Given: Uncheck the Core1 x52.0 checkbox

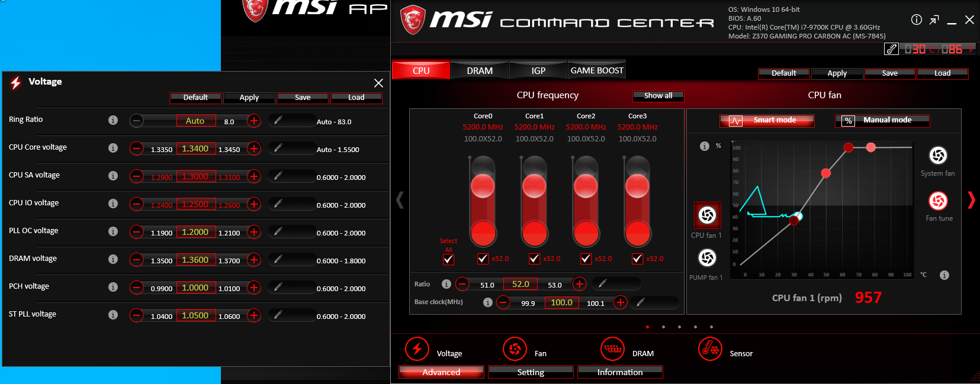Looking at the screenshot, I should (534, 259).
